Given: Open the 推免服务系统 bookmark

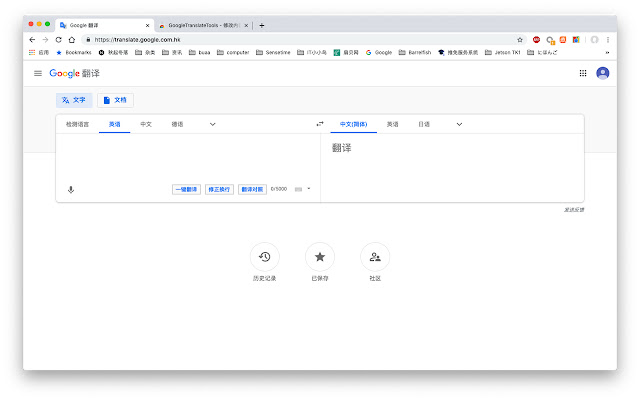Looking at the screenshot, I should (458, 52).
